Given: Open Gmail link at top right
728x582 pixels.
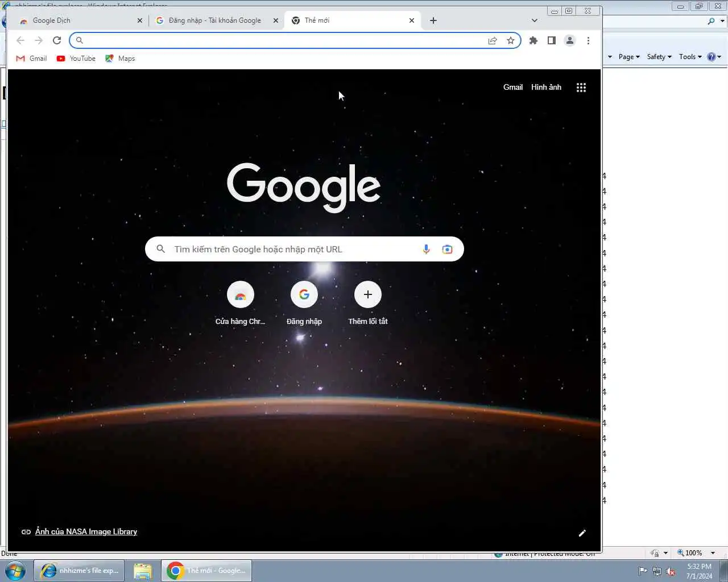Looking at the screenshot, I should (x=513, y=87).
